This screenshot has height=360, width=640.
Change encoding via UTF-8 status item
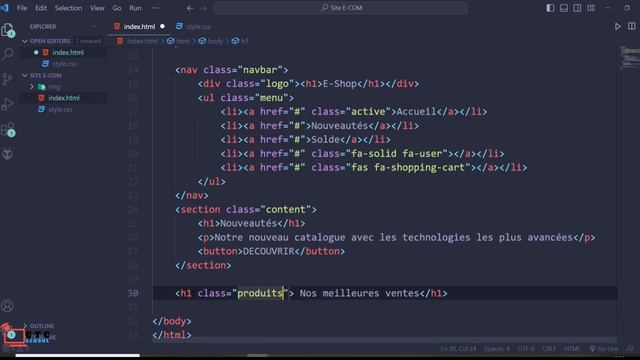click(526, 349)
